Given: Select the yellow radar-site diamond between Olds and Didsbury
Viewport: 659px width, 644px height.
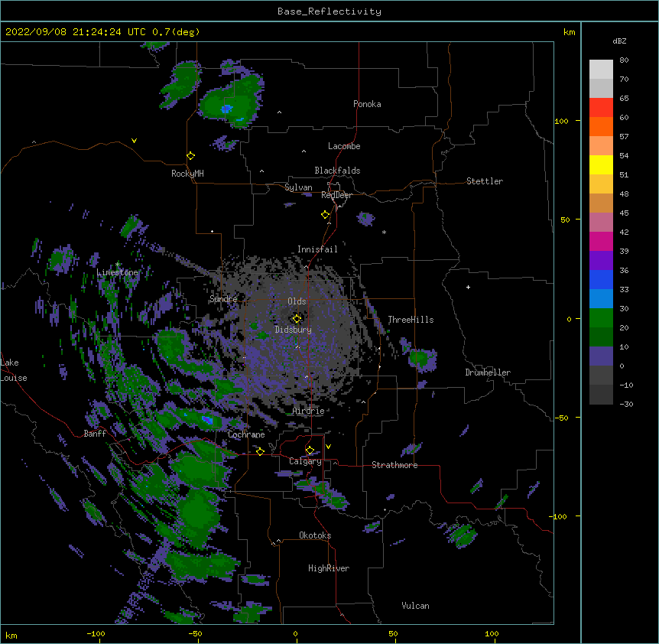Looking at the screenshot, I should tap(297, 319).
